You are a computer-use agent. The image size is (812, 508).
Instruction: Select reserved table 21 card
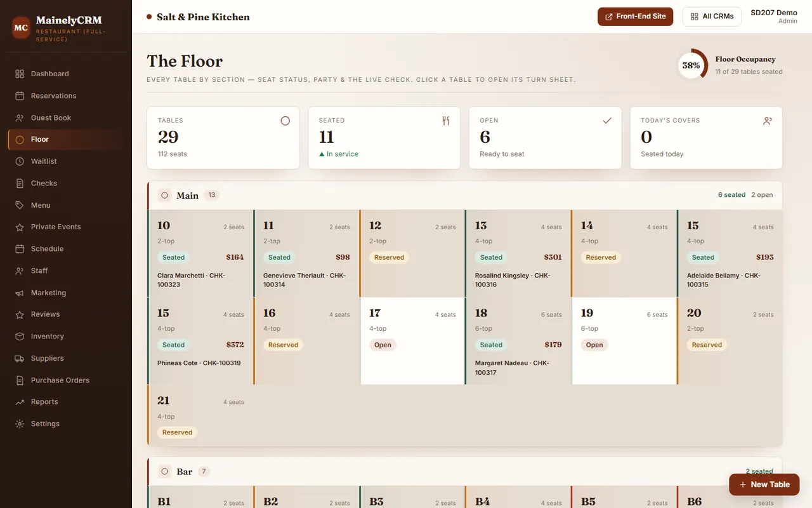pyautogui.click(x=200, y=415)
